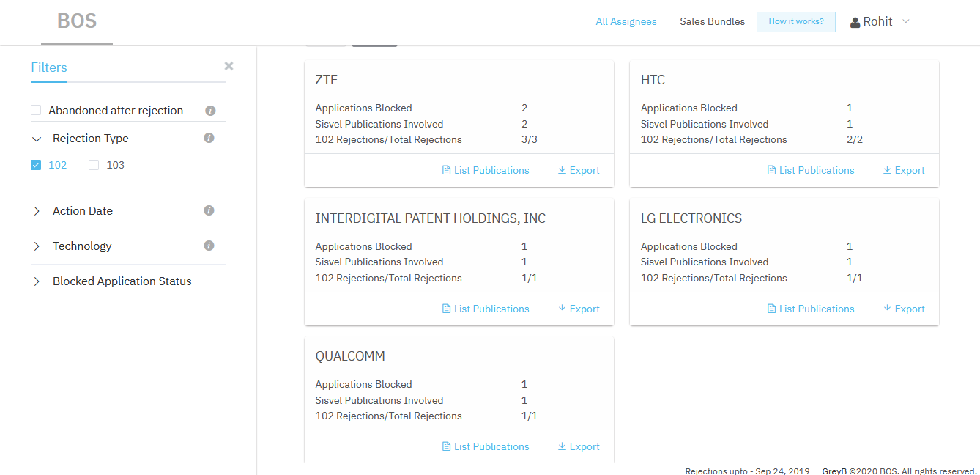Open the Rohit user dropdown arrow

(x=906, y=21)
